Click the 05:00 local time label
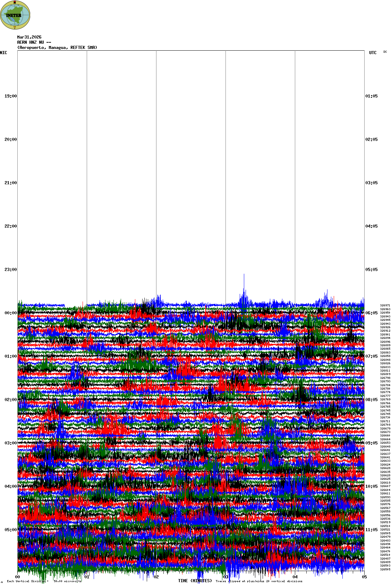 10,530
